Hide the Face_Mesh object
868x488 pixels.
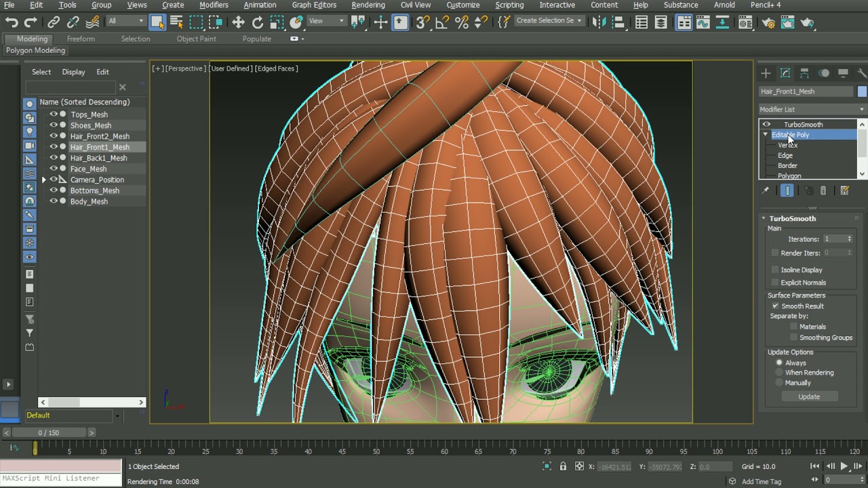54,169
